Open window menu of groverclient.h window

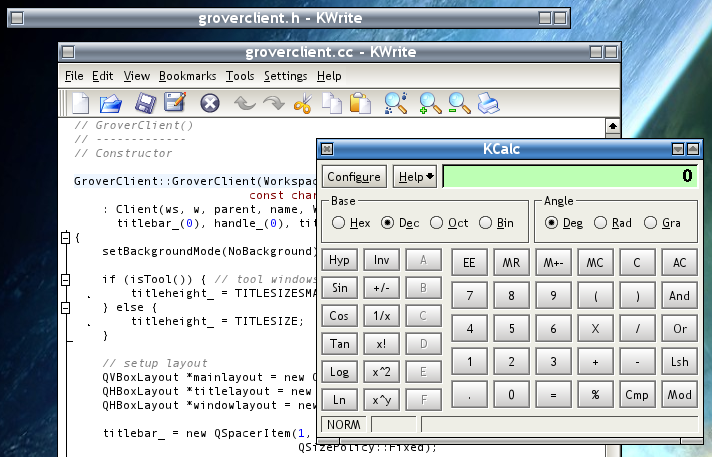(x=17, y=18)
